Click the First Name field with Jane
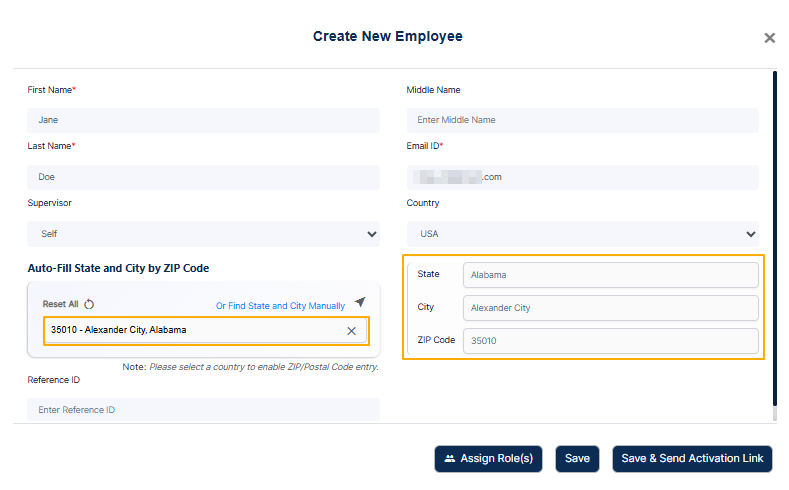 click(x=203, y=120)
